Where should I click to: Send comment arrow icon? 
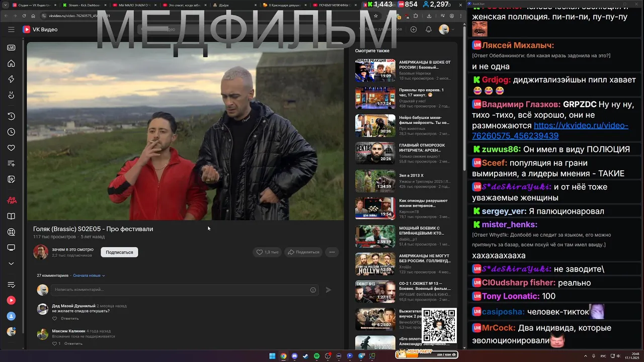click(329, 290)
